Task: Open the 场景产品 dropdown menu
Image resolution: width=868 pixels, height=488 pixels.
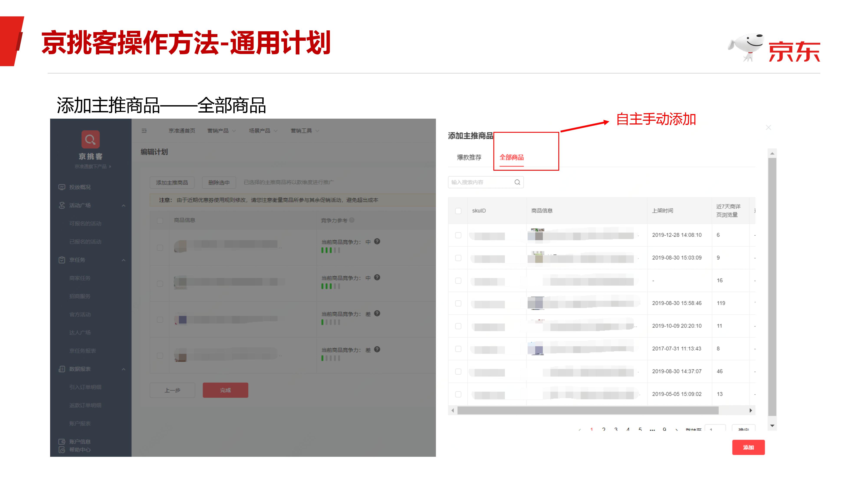Action: (x=263, y=131)
